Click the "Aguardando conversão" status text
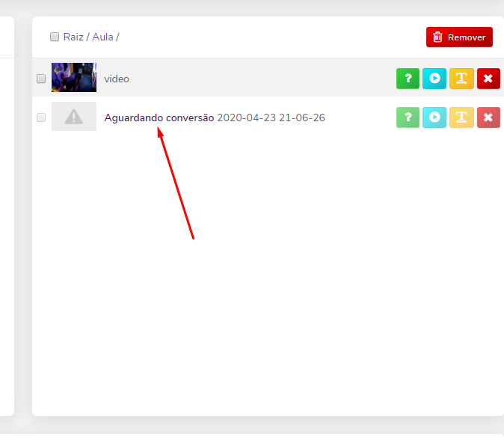The image size is (504, 443). (x=159, y=117)
